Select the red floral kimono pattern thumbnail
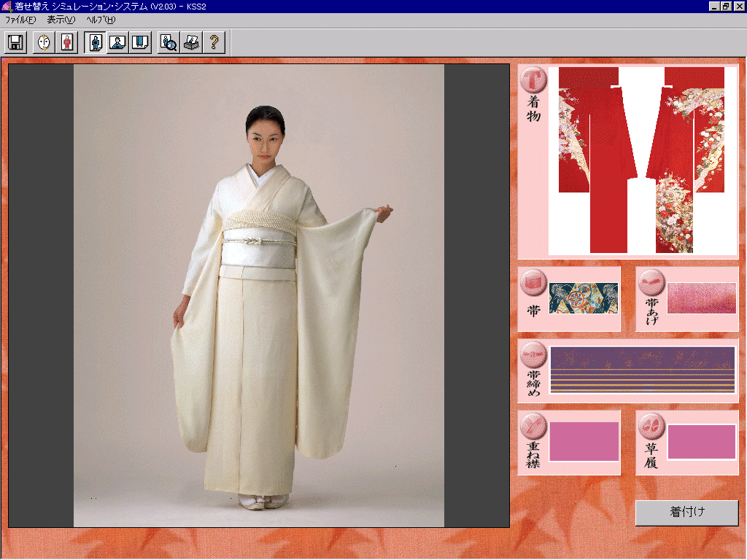This screenshot has height=560, width=747. tap(643, 160)
